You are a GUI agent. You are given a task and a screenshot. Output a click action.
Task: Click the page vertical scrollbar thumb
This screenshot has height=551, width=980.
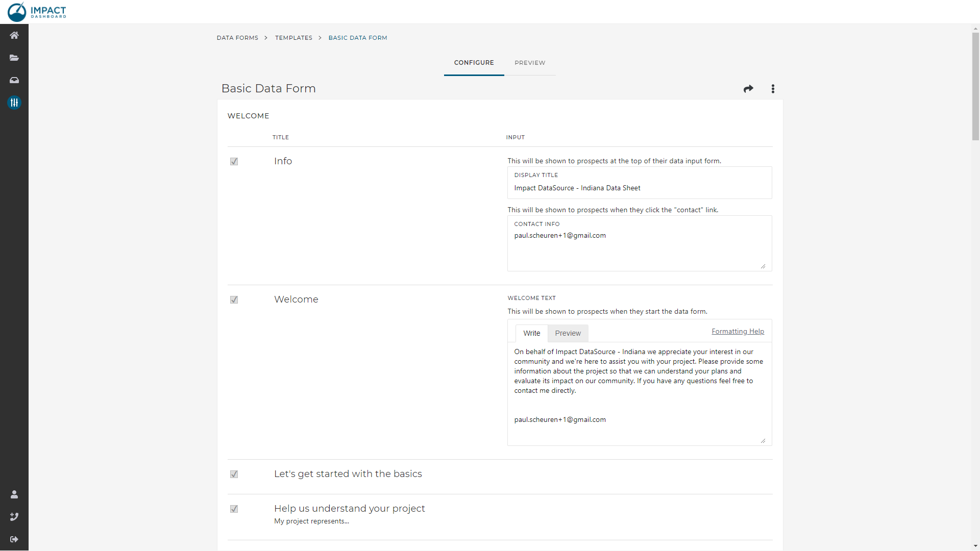[975, 87]
